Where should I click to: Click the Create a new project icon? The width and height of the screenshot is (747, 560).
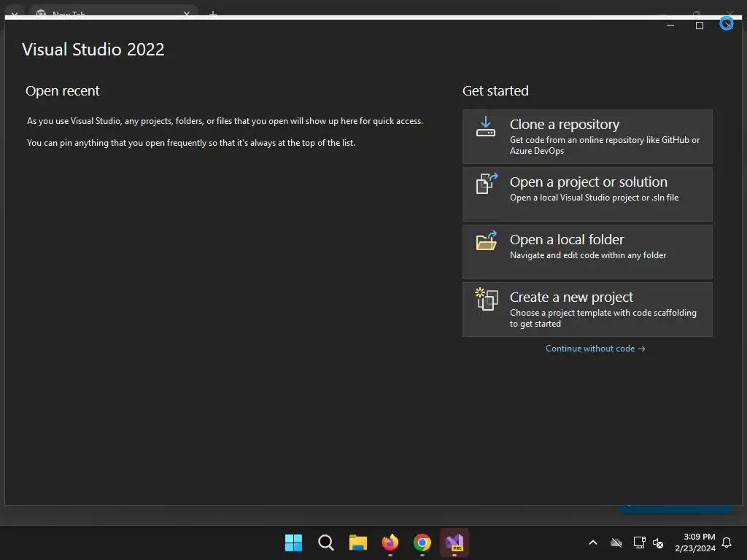[x=487, y=299]
